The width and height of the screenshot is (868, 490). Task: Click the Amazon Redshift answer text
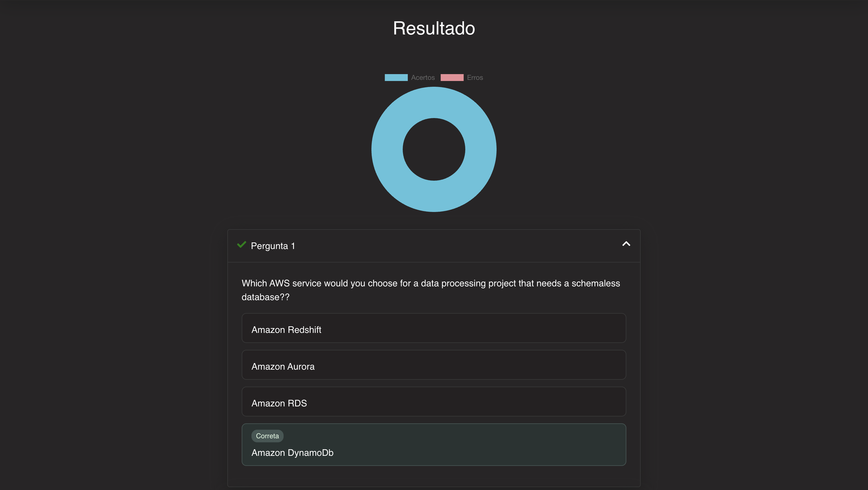[286, 330]
